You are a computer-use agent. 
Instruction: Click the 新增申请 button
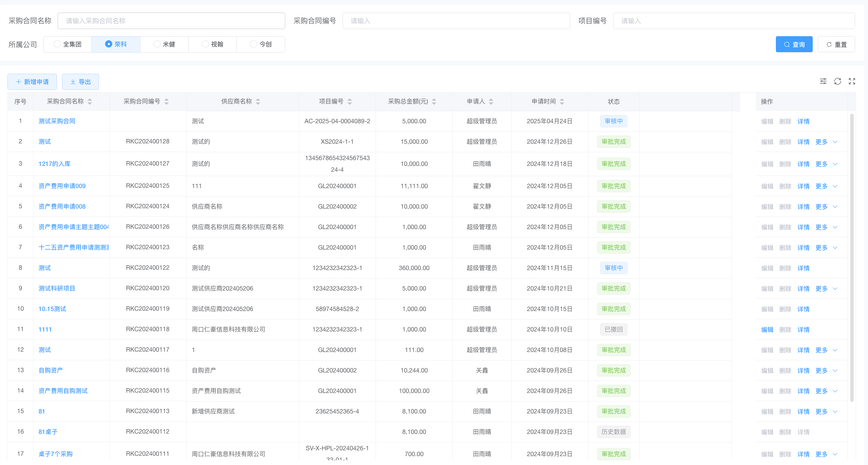(32, 82)
